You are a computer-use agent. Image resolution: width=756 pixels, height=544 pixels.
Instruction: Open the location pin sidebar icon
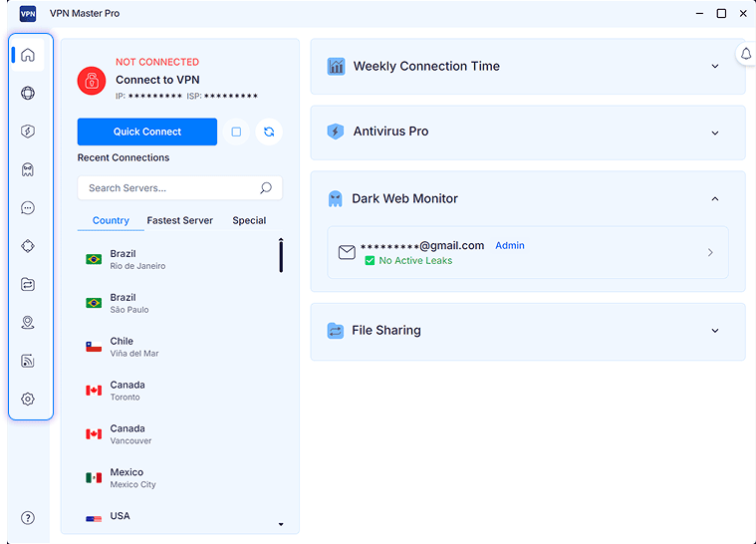(28, 322)
